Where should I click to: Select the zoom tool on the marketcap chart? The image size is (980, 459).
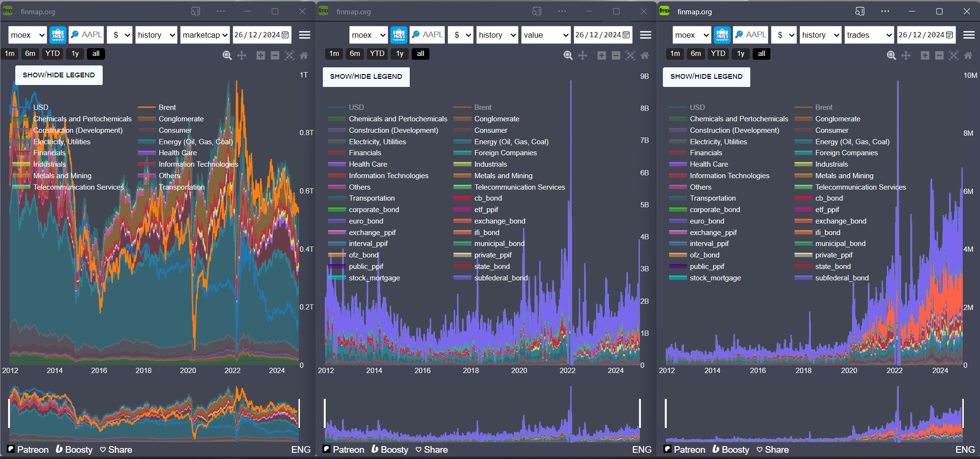[x=227, y=55]
